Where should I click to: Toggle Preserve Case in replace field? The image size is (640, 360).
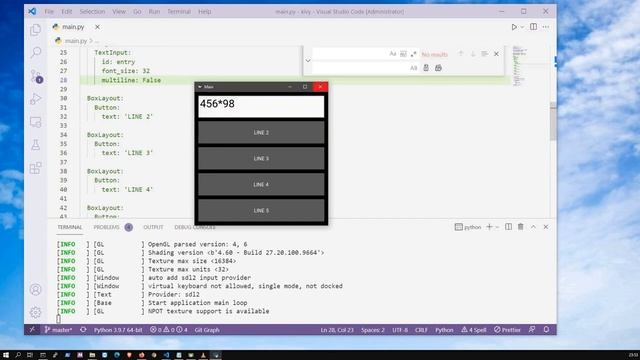click(413, 68)
